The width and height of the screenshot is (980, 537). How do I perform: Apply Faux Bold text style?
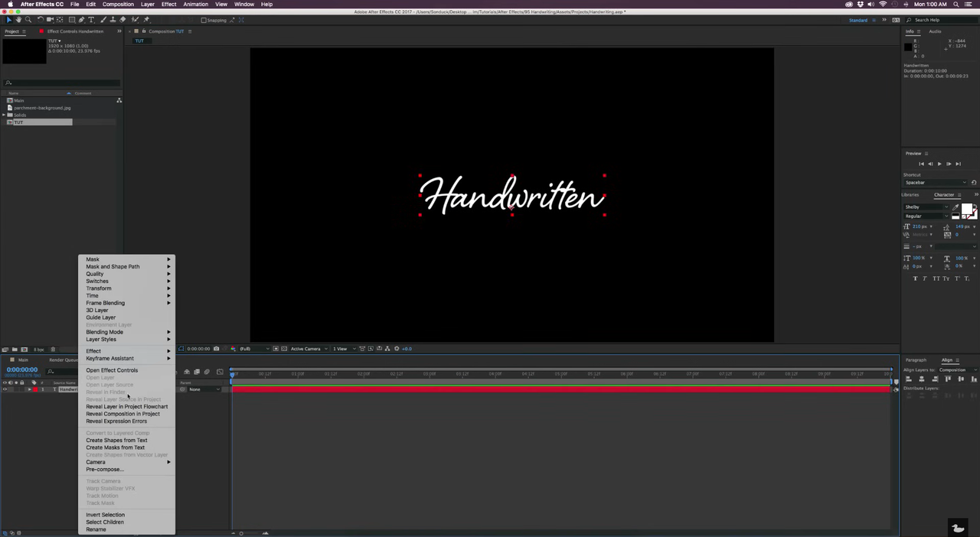click(x=916, y=278)
